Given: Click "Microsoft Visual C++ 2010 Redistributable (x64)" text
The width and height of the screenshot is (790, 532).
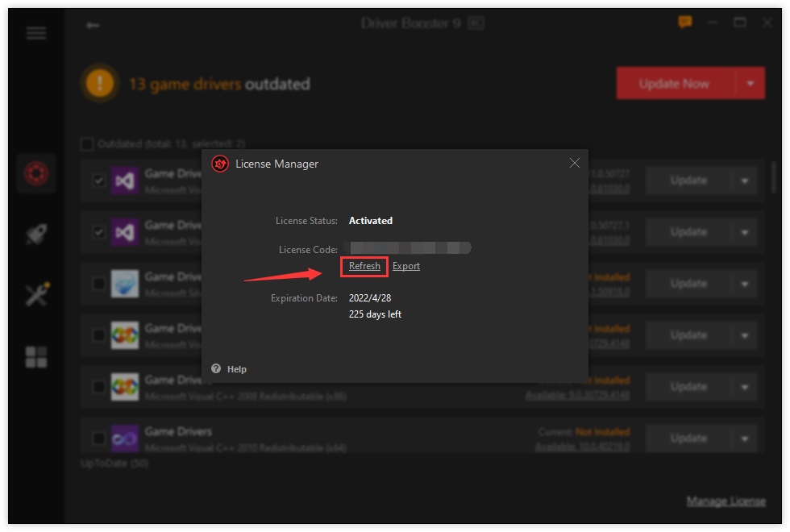Looking at the screenshot, I should (x=245, y=448).
